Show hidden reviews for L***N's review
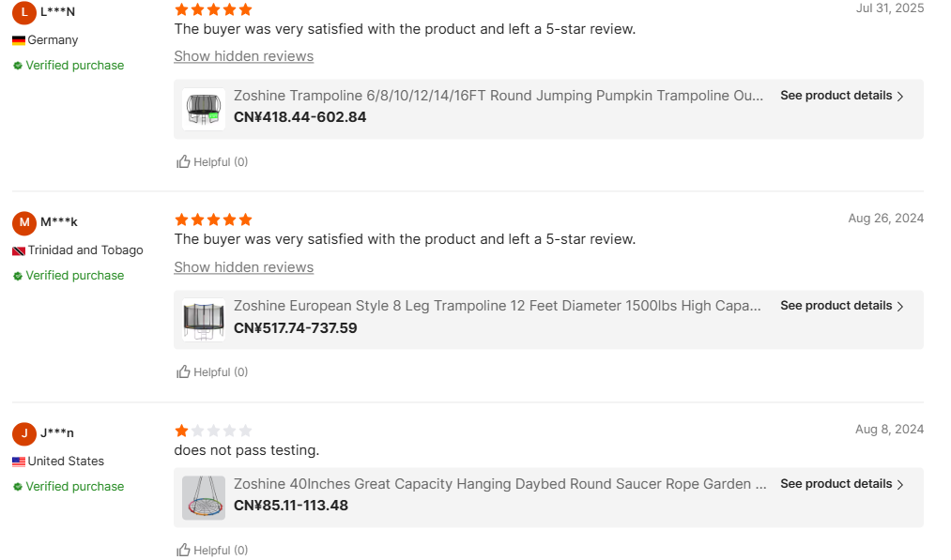Image resolution: width=951 pixels, height=560 pixels. (x=244, y=56)
